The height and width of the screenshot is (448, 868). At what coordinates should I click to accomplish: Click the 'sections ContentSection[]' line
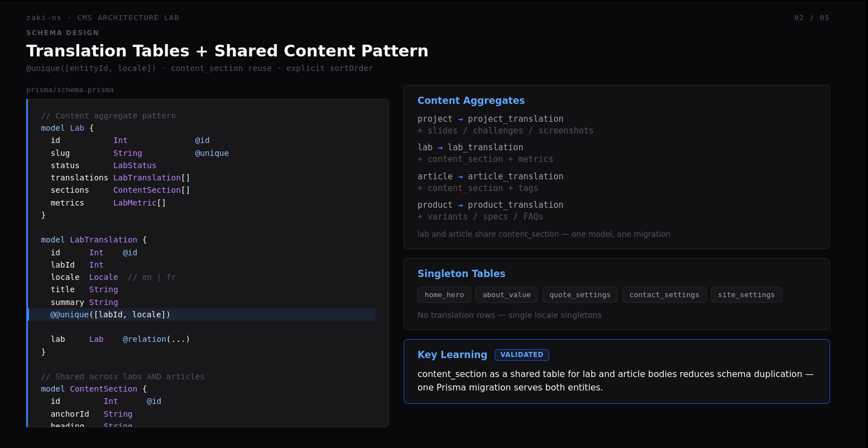(x=121, y=190)
